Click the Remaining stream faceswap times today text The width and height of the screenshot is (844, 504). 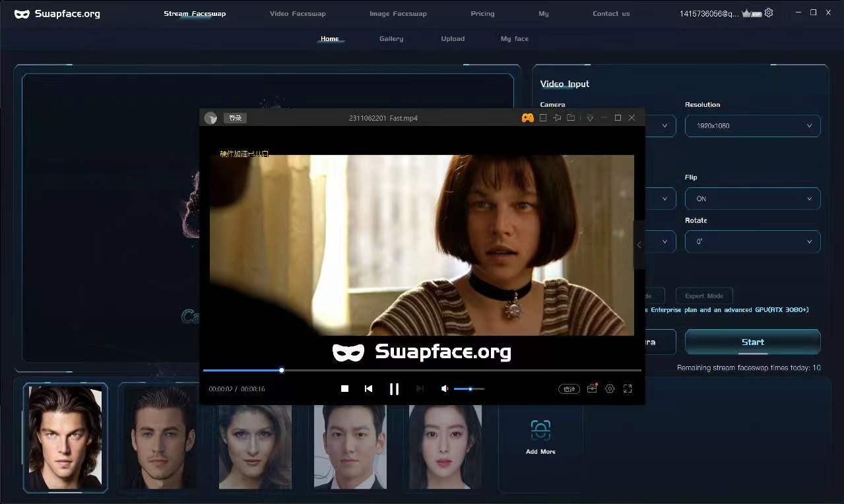749,367
